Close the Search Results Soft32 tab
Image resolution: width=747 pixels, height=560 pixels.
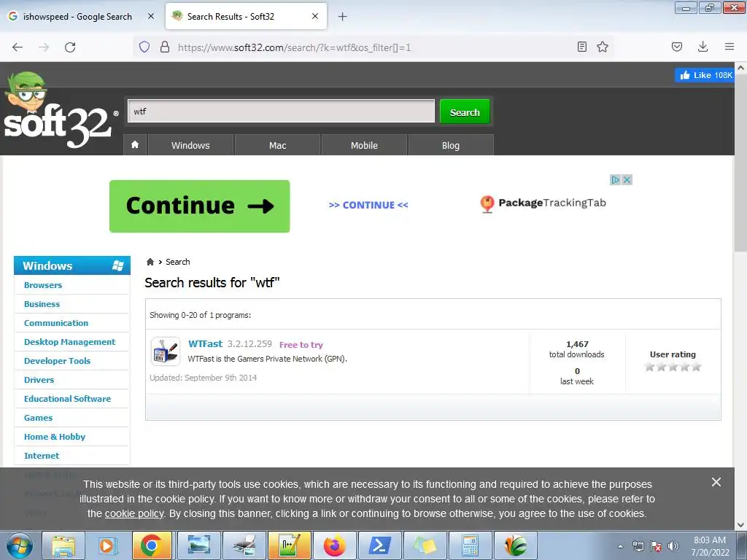coord(315,16)
